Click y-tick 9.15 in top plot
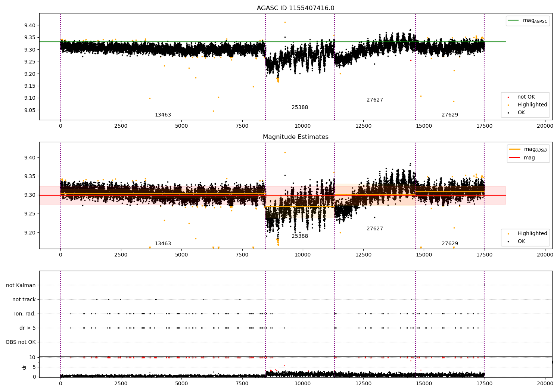The width and height of the screenshot is (560, 392). [x=30, y=86]
